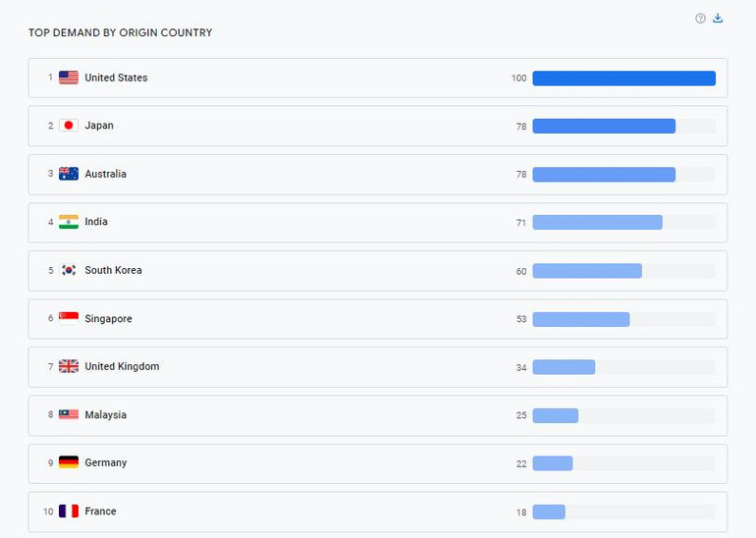Click the Japan flag icon

click(x=69, y=126)
